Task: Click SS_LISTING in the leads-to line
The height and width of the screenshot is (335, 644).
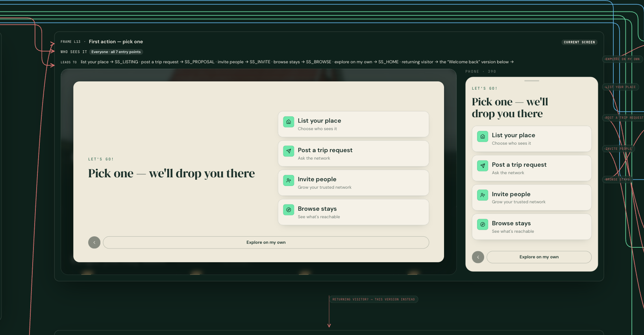Action: [x=126, y=62]
